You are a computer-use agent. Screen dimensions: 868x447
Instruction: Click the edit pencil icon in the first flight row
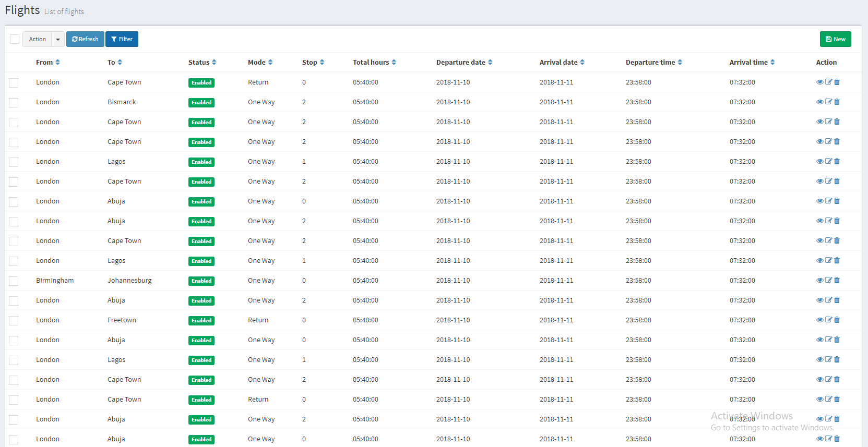click(x=828, y=82)
